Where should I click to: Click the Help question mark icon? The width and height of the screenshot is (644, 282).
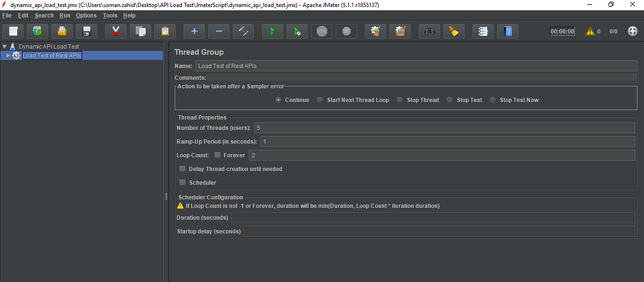click(x=507, y=31)
